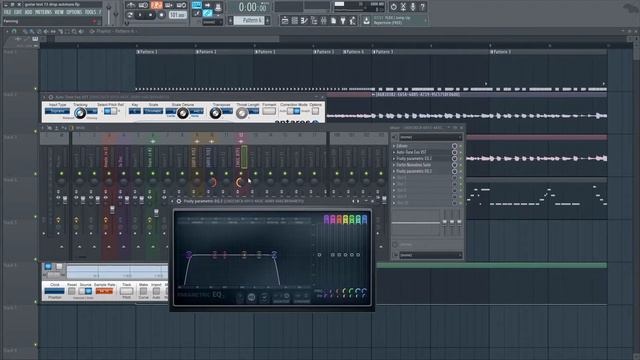Click the Auto-Tune Scale Detune knob

click(x=182, y=113)
